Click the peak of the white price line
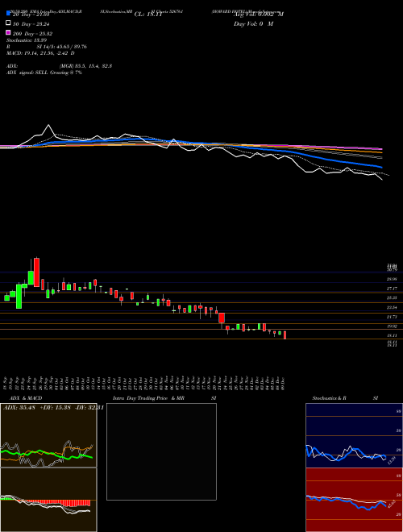Image resolution: width=403 pixels, height=532 pixels. (x=48, y=125)
